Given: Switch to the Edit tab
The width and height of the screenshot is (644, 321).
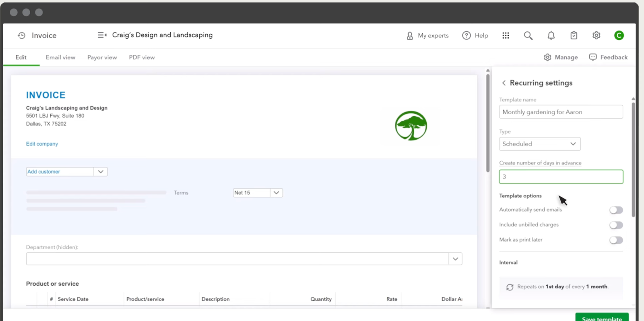Looking at the screenshot, I should click(x=21, y=57).
